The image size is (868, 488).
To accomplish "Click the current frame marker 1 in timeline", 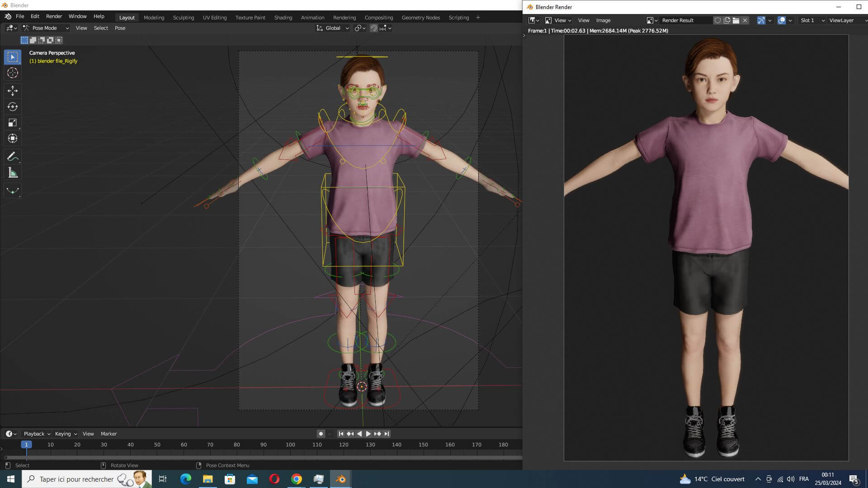I will pyautogui.click(x=26, y=445).
